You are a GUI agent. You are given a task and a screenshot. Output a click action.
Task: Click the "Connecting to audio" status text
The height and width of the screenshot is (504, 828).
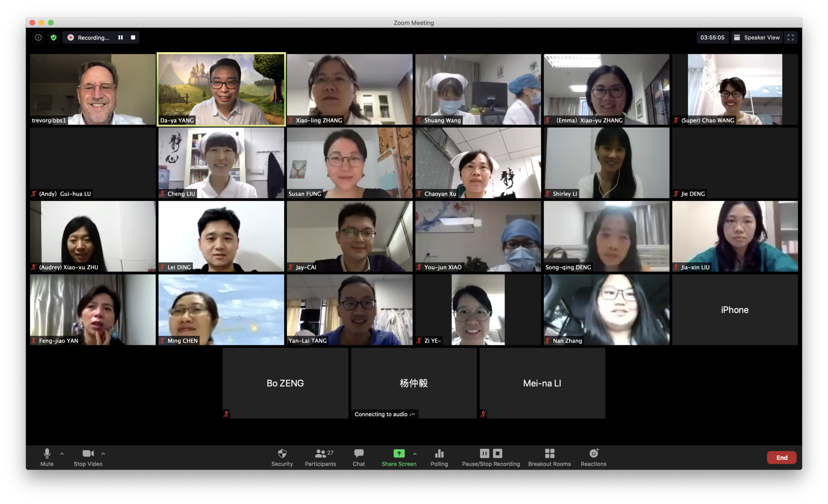pyautogui.click(x=381, y=414)
